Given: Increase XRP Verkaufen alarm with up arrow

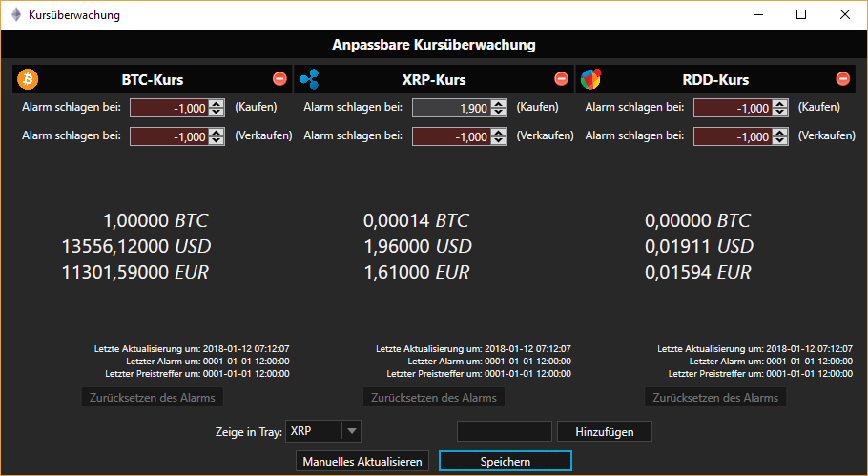Looking at the screenshot, I should 499,133.
